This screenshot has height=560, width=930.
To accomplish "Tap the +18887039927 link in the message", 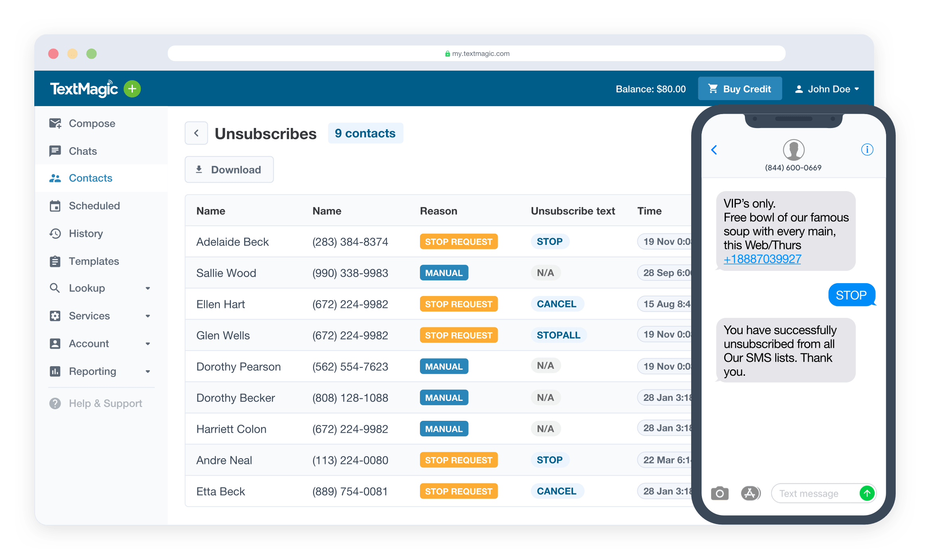I will (762, 259).
